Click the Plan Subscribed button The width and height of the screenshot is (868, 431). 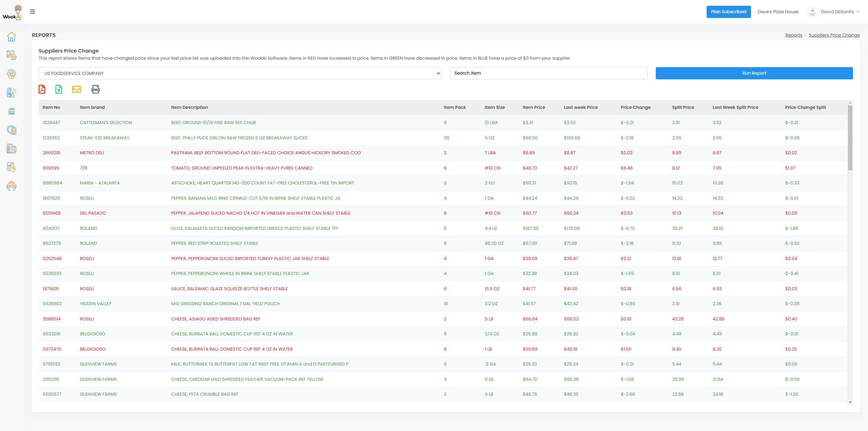[x=729, y=12]
